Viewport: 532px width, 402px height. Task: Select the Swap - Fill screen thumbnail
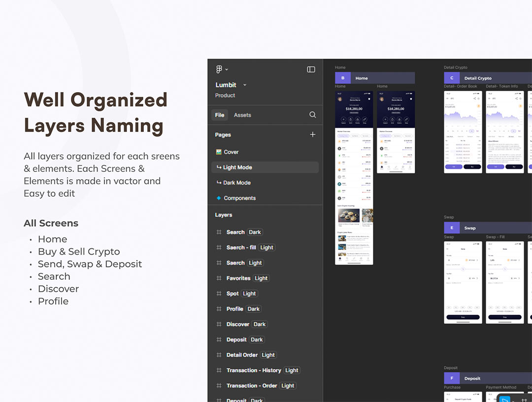click(x=504, y=282)
